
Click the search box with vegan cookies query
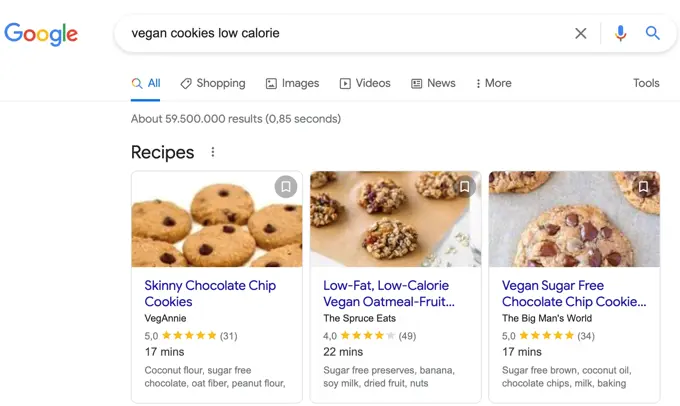(340, 33)
